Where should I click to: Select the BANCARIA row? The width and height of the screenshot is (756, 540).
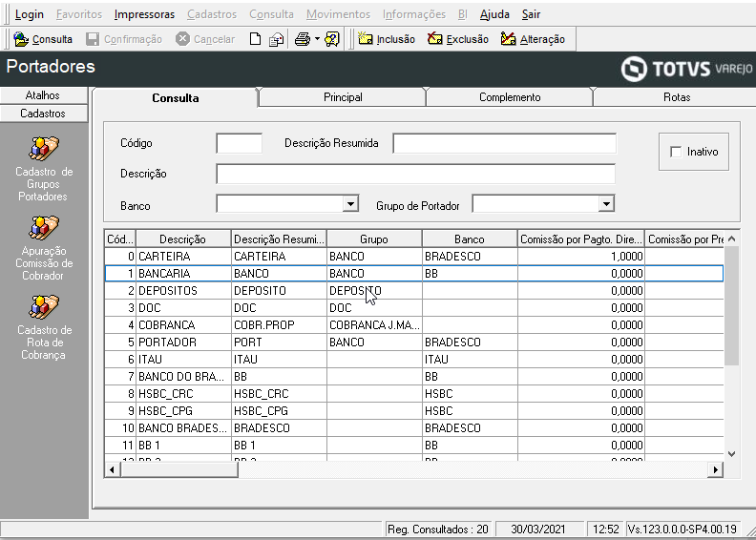pos(413,274)
